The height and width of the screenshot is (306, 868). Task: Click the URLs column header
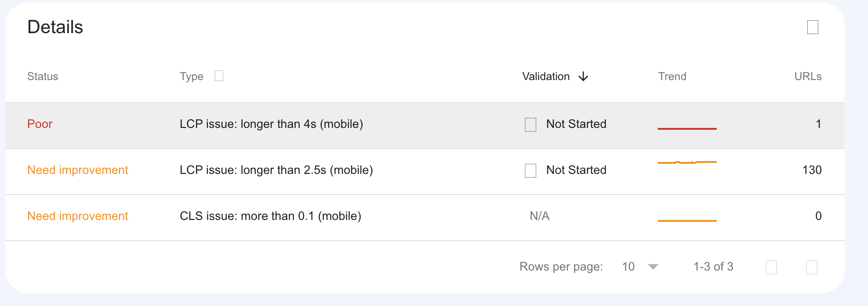(808, 76)
